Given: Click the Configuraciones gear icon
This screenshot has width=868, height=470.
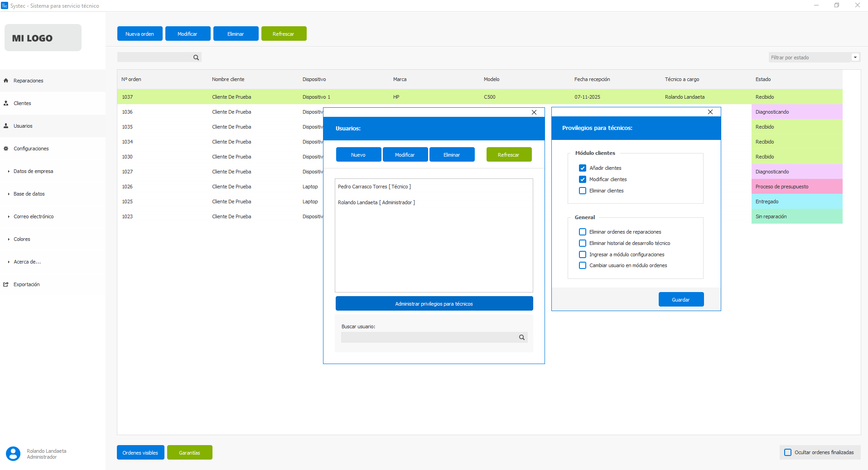Looking at the screenshot, I should click(6, 149).
